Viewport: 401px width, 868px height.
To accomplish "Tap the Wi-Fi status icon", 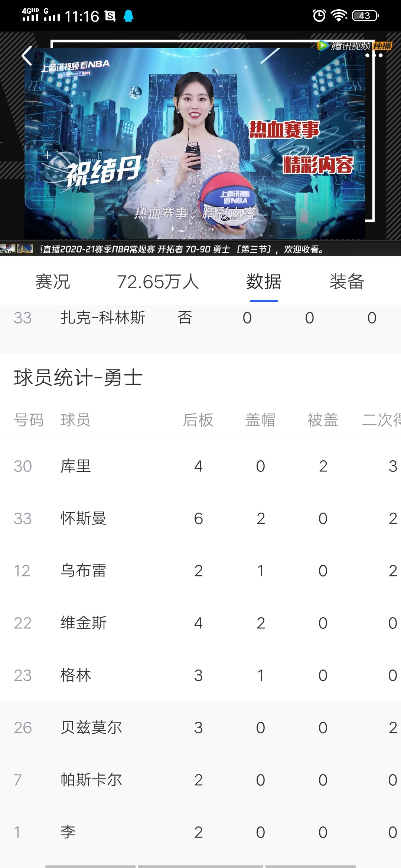I will pyautogui.click(x=339, y=16).
